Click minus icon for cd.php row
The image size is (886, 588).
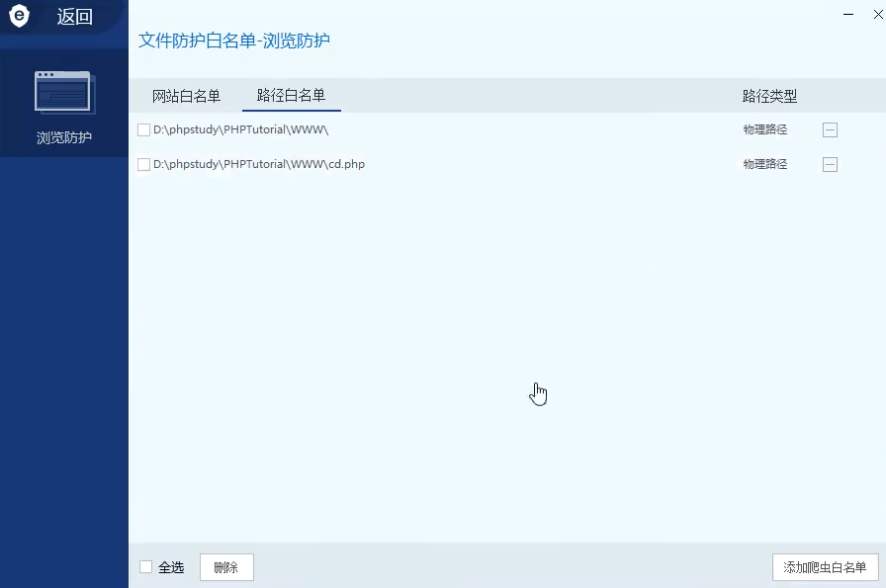830,164
